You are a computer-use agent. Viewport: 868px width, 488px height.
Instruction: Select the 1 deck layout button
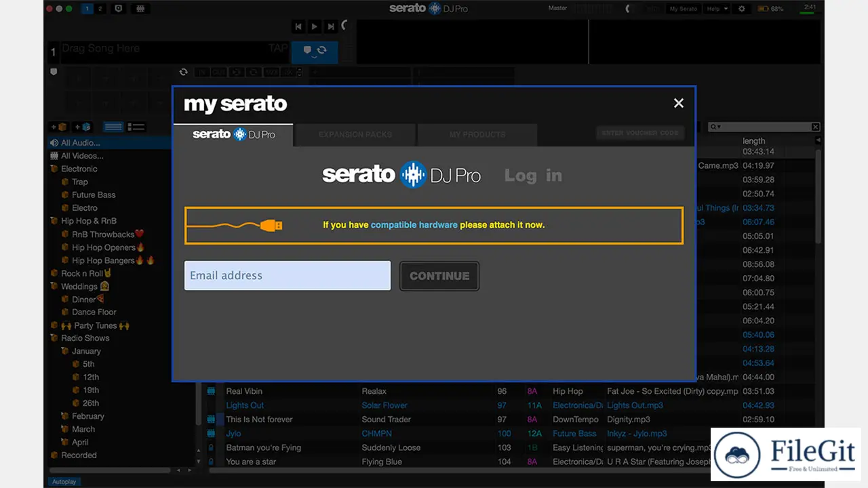tap(87, 9)
